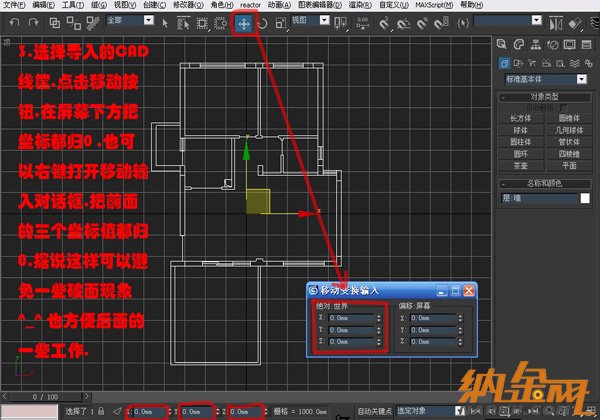Toggle the 3D Snaps magnet

coord(383,24)
